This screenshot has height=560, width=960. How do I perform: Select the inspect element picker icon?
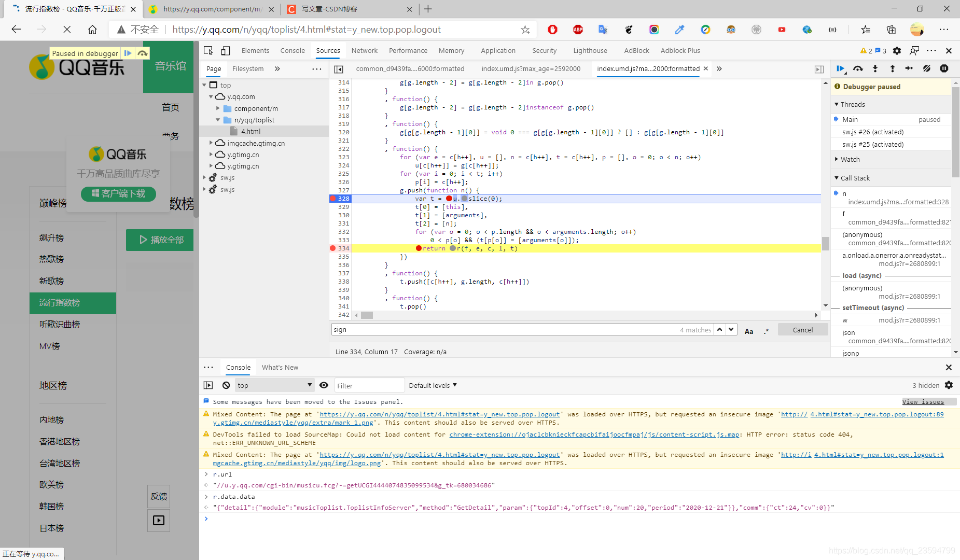(208, 50)
